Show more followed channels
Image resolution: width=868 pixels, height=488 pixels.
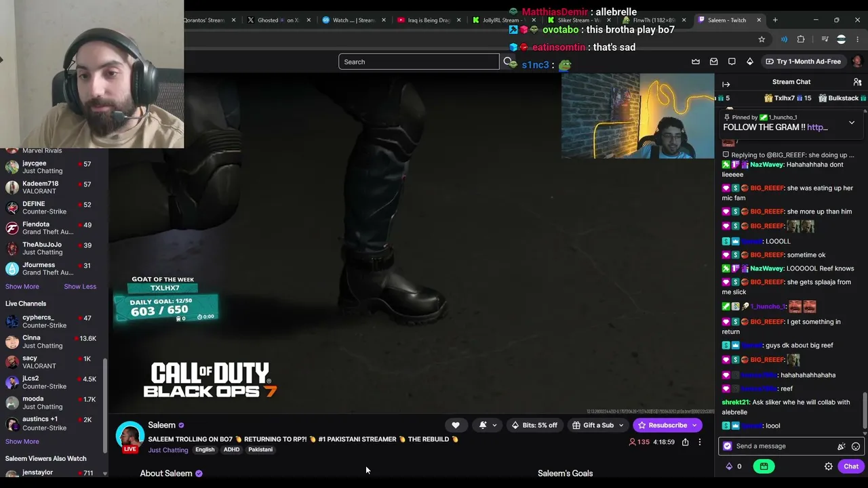(22, 287)
